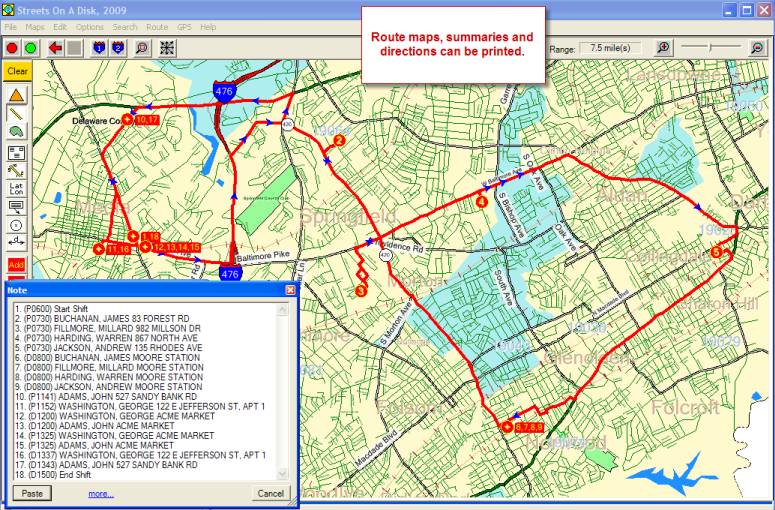Click the magnifier search toolbar icon

coord(142,48)
